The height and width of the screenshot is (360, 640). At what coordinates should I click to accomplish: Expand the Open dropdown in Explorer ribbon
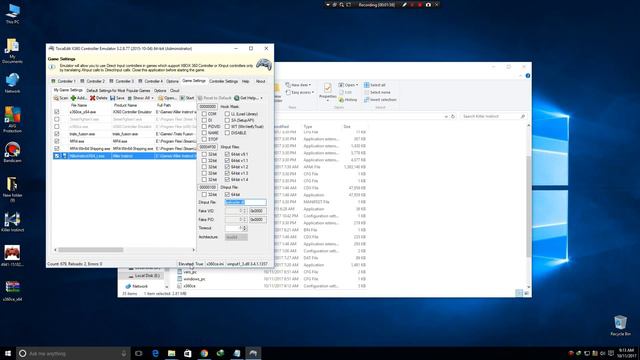(357, 85)
